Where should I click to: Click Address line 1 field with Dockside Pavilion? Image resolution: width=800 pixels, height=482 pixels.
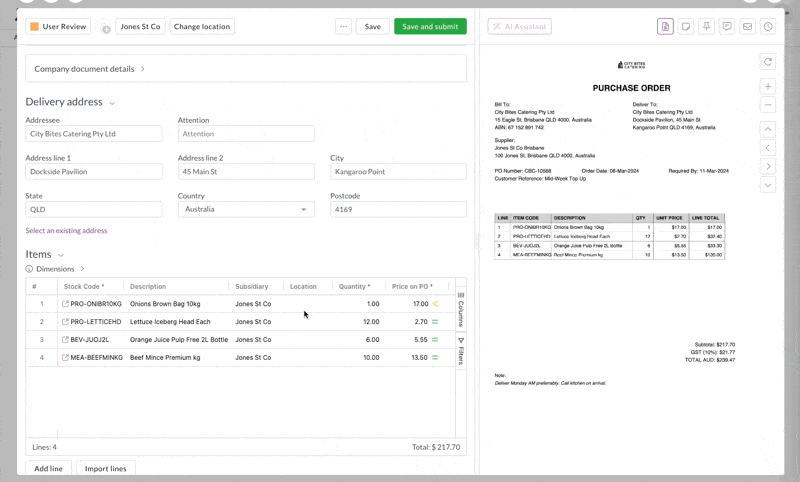pos(94,171)
